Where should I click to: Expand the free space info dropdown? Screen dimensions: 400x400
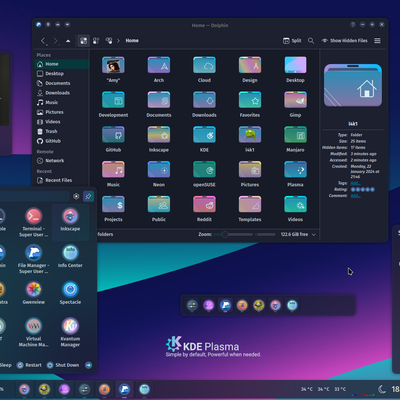pyautogui.click(x=314, y=235)
